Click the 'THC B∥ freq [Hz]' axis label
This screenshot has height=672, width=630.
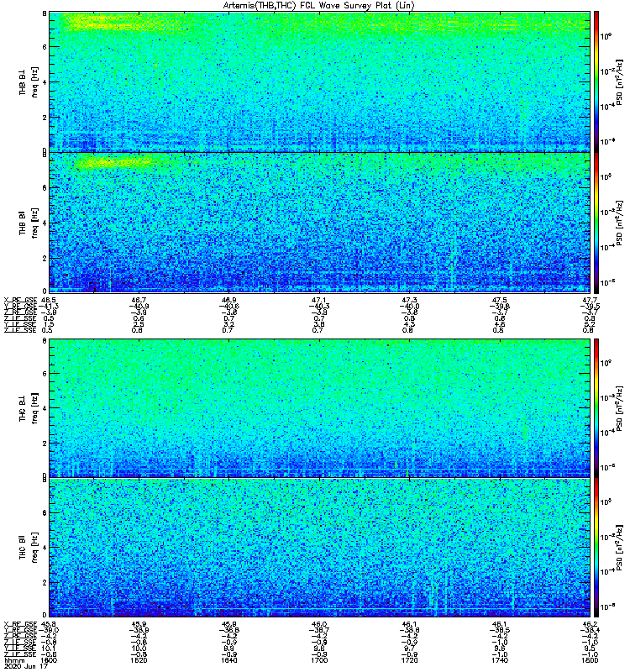point(29,548)
